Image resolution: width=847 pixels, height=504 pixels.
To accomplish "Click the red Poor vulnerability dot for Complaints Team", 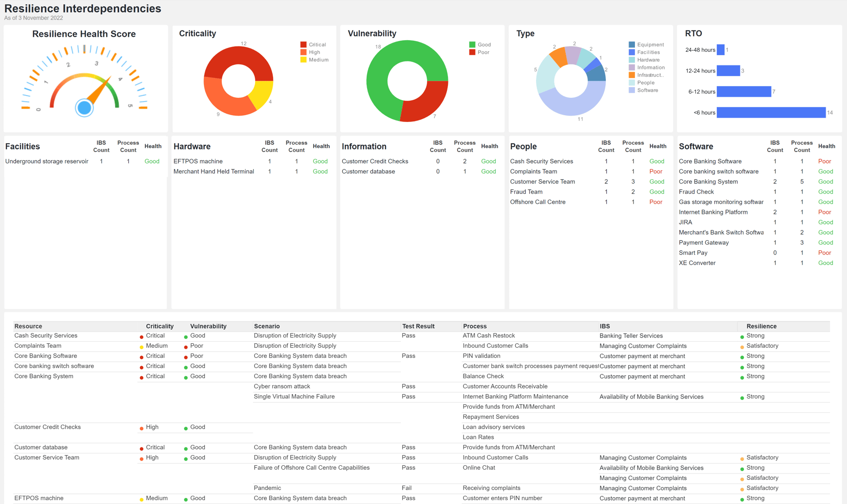I will (186, 346).
